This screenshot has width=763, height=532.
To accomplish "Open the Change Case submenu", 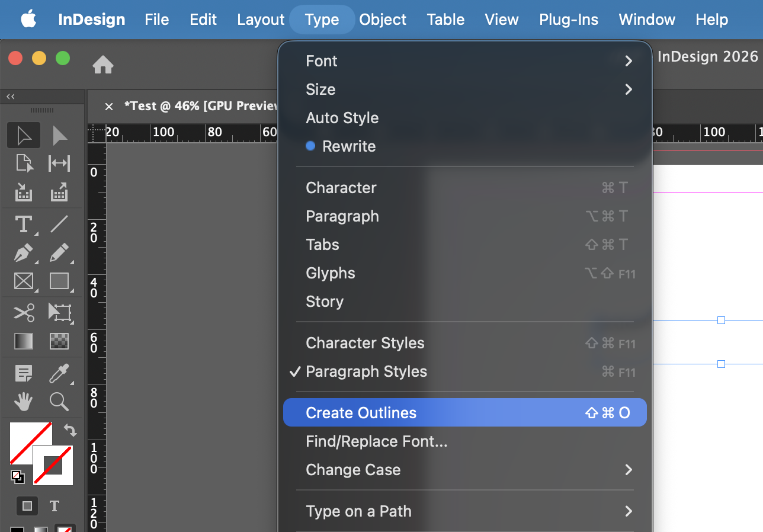I will [465, 470].
